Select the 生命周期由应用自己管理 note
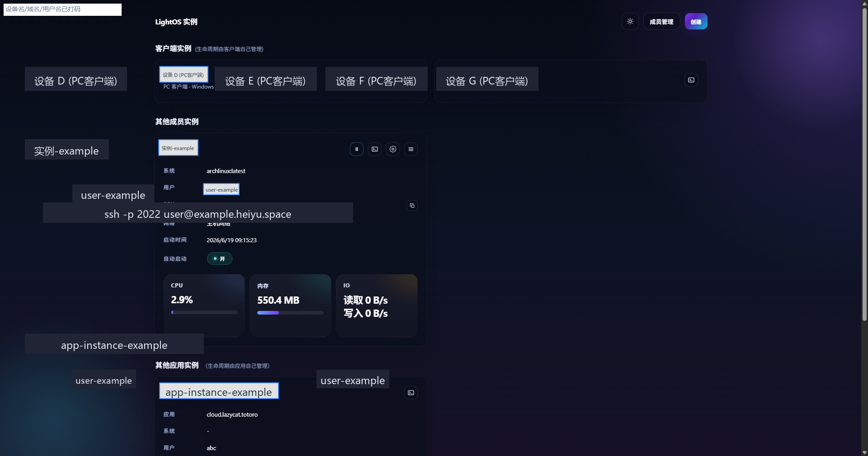This screenshot has width=868, height=456. coord(237,366)
